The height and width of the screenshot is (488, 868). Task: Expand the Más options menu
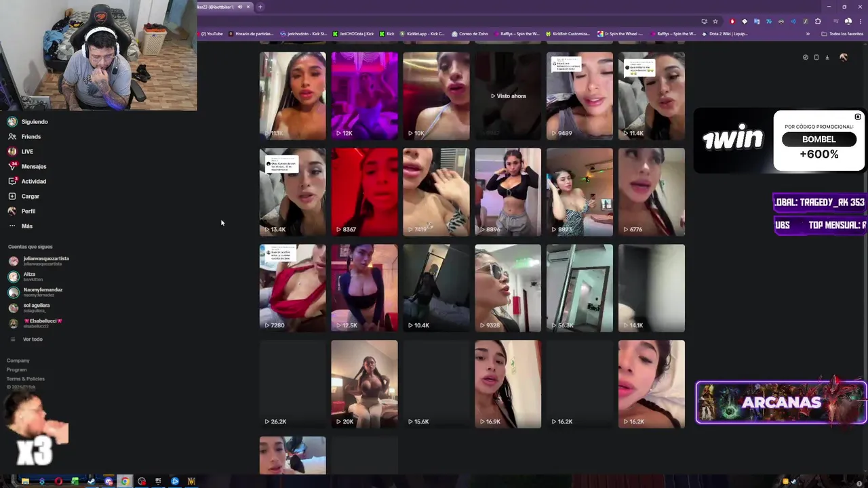click(20, 226)
